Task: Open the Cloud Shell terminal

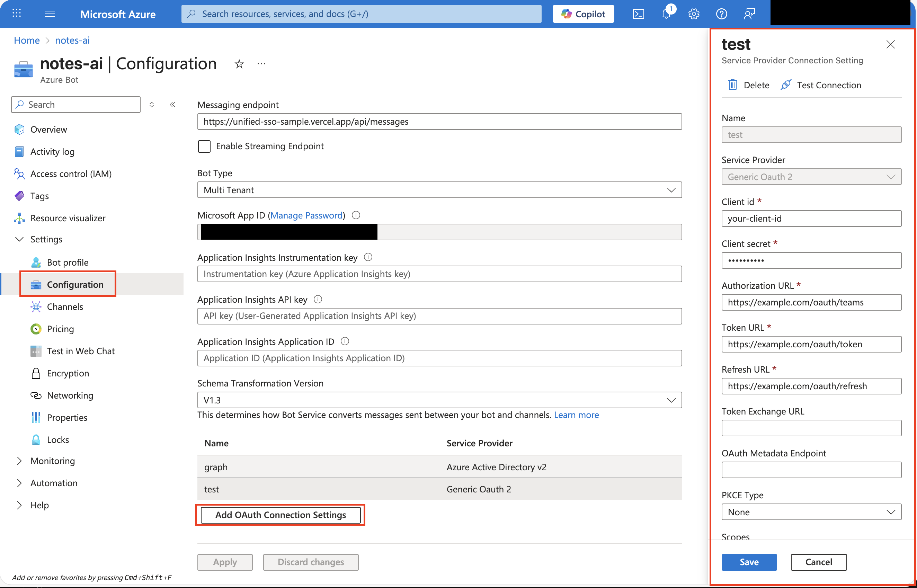Action: point(638,14)
